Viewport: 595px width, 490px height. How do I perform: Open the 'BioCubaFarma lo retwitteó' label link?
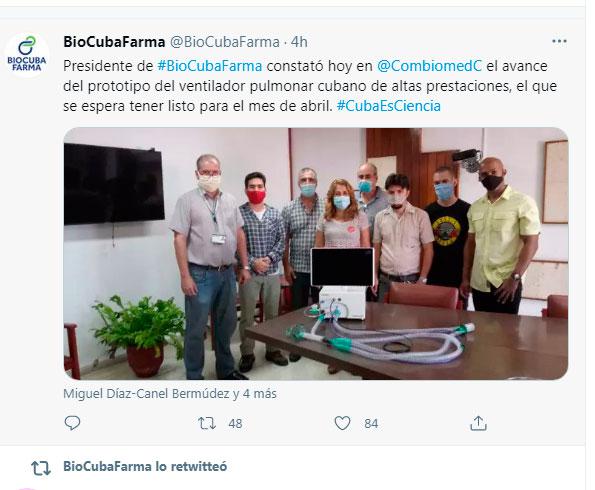click(145, 466)
